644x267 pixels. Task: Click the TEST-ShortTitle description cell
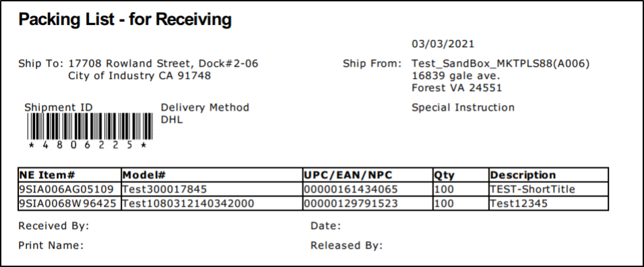click(x=549, y=189)
